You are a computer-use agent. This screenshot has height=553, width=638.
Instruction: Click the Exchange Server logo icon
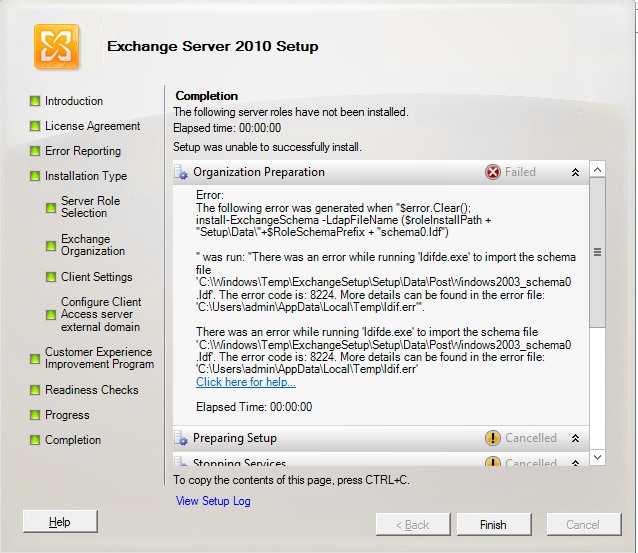click(x=57, y=46)
